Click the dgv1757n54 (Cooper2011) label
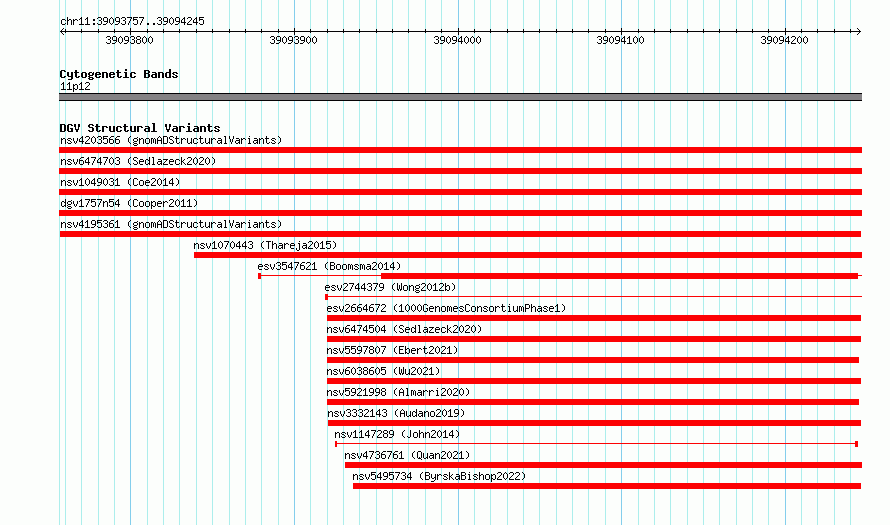The width and height of the screenshot is (890, 525). point(129,203)
